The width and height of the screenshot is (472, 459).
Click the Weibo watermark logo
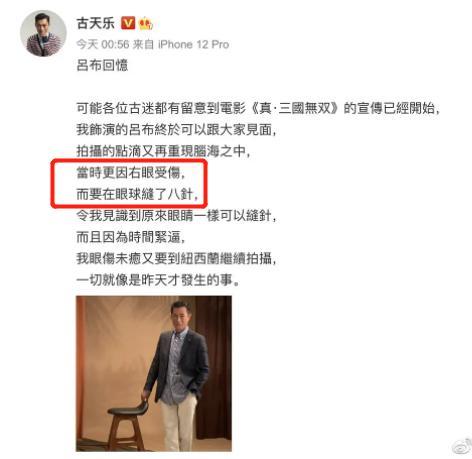click(x=462, y=447)
